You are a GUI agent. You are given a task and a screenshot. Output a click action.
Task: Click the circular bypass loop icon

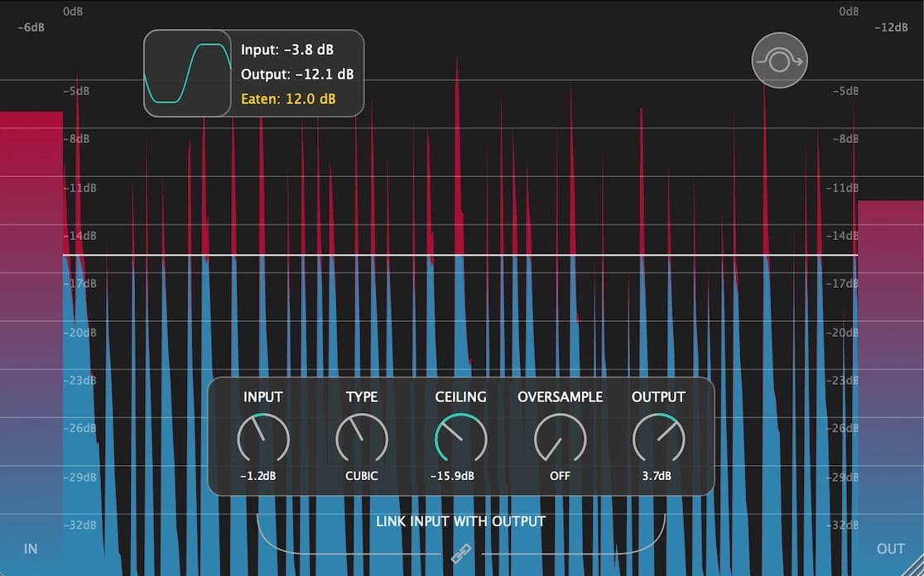779,60
